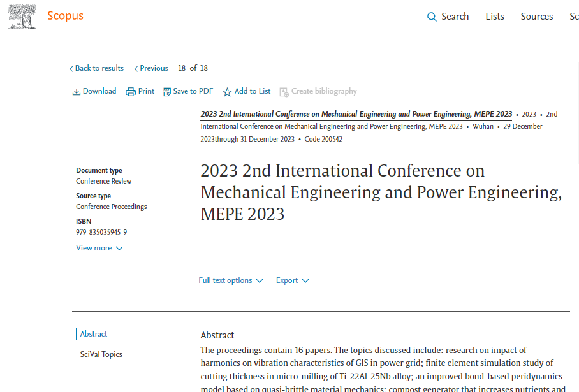
Task: Click the Download text link
Action: (99, 91)
